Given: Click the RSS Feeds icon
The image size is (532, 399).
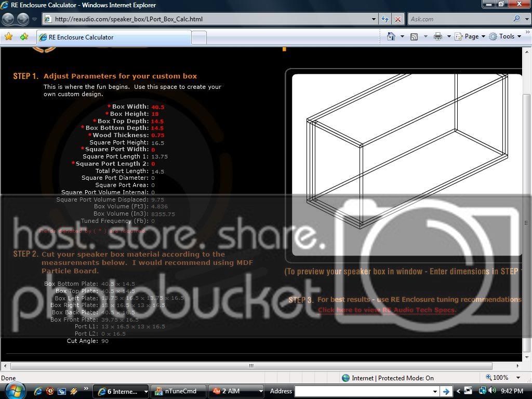Looking at the screenshot, I should coord(414,37).
